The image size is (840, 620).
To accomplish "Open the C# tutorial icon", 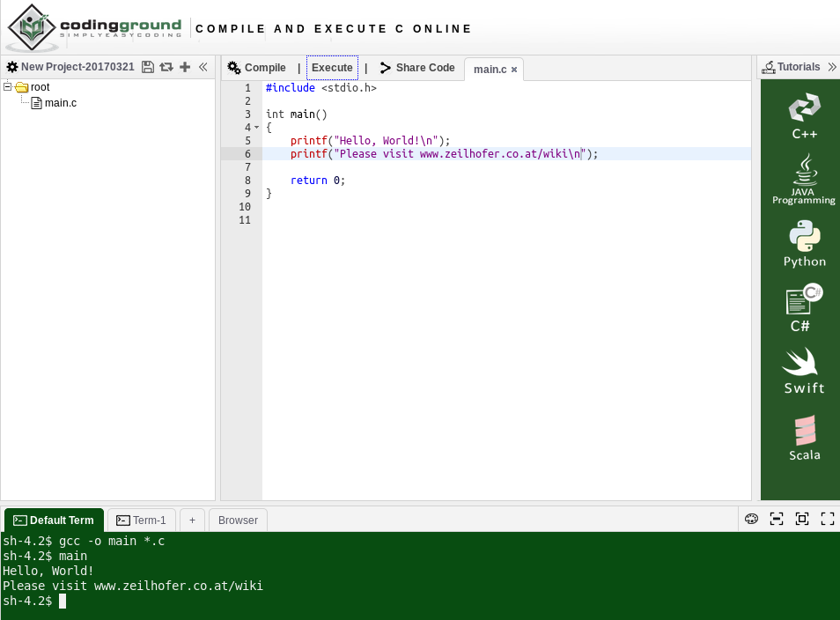I will click(x=803, y=307).
